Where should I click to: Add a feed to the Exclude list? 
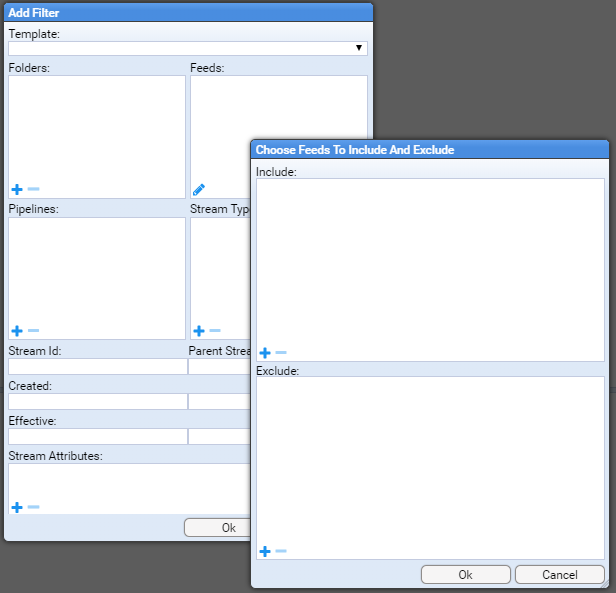click(265, 551)
